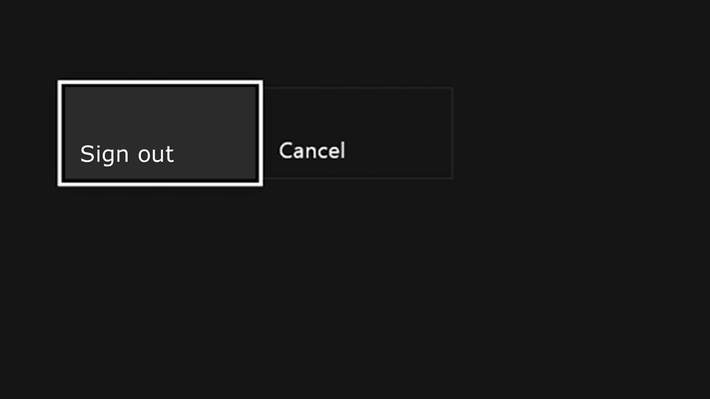Screen dimensions: 710x399
Task: Select the dark unfocused Cancel box
Action: [x=358, y=133]
